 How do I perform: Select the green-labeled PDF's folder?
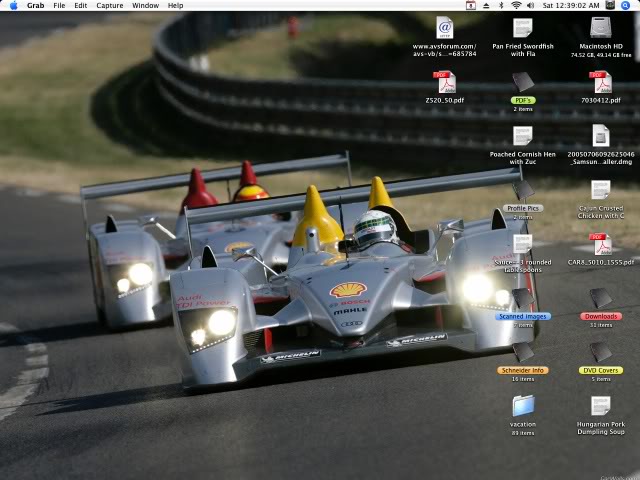[523, 82]
